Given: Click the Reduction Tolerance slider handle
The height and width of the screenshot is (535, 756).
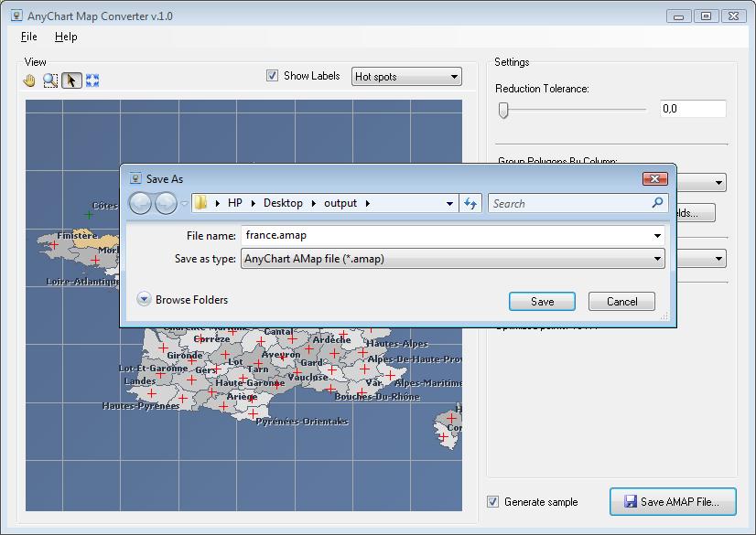Looking at the screenshot, I should click(x=502, y=110).
